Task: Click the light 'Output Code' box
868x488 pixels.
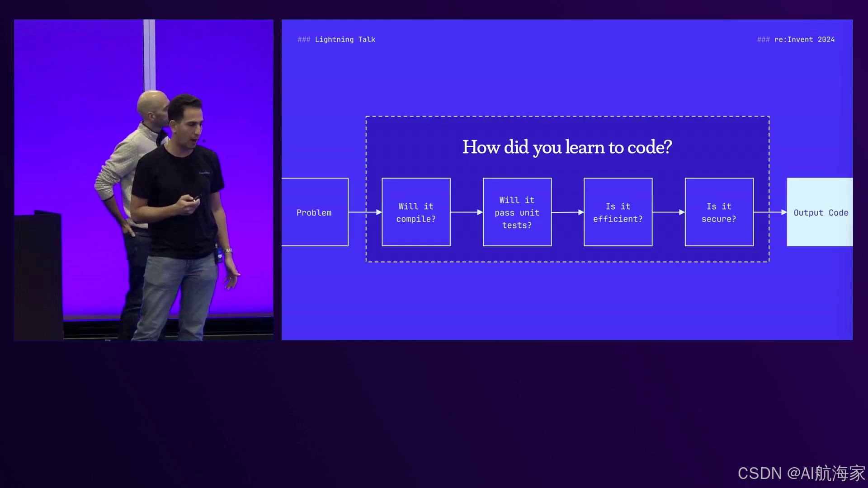Action: (820, 212)
